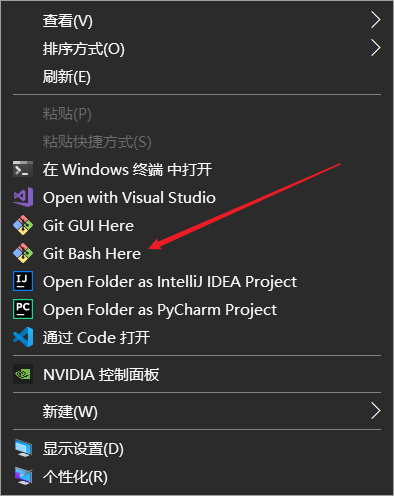This screenshot has width=394, height=496.
Task: Click the purple Visual Studio icon
Action: tap(23, 197)
